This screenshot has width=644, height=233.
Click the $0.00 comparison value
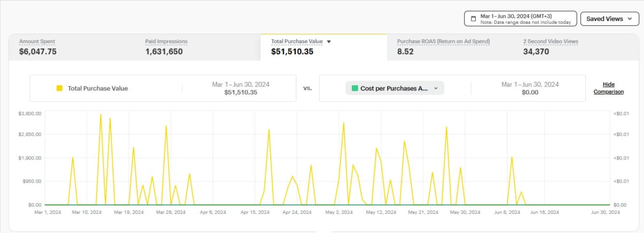click(x=530, y=92)
